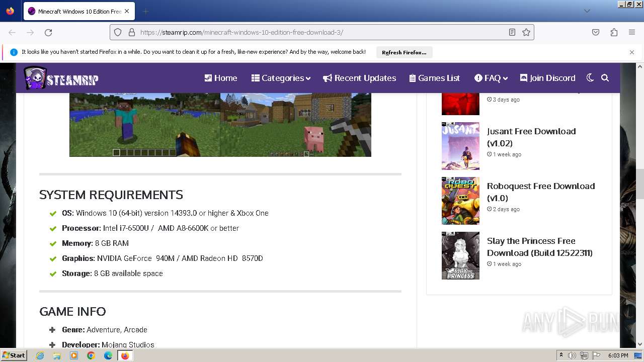Open Internet Explorer from the taskbar
This screenshot has height=362, width=644.
[40, 355]
